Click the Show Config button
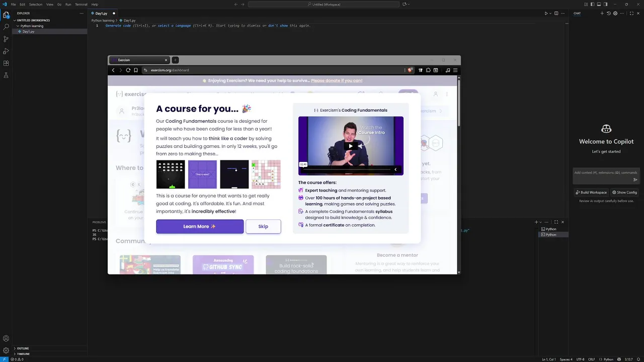 click(x=624, y=192)
